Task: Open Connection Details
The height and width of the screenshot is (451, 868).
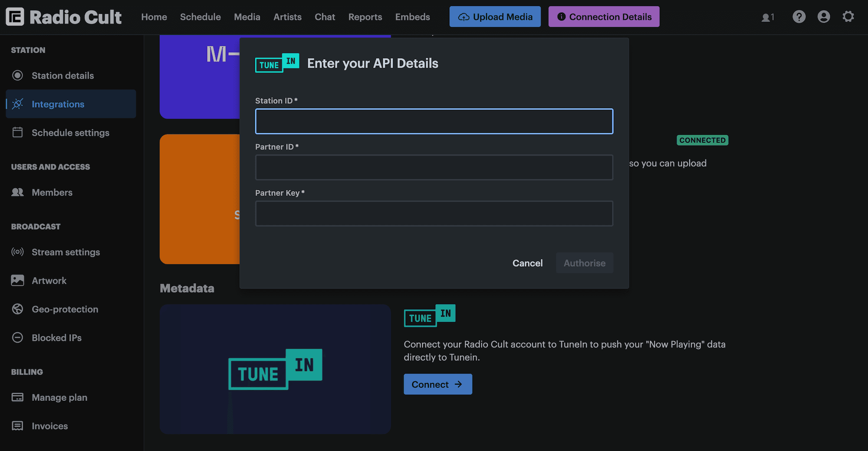Action: [x=603, y=16]
